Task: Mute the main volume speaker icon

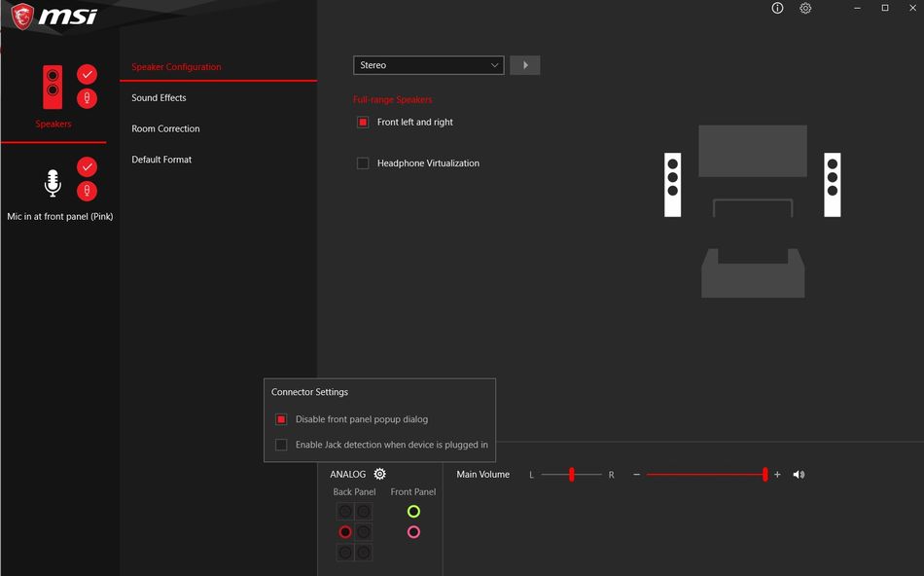Action: click(800, 475)
